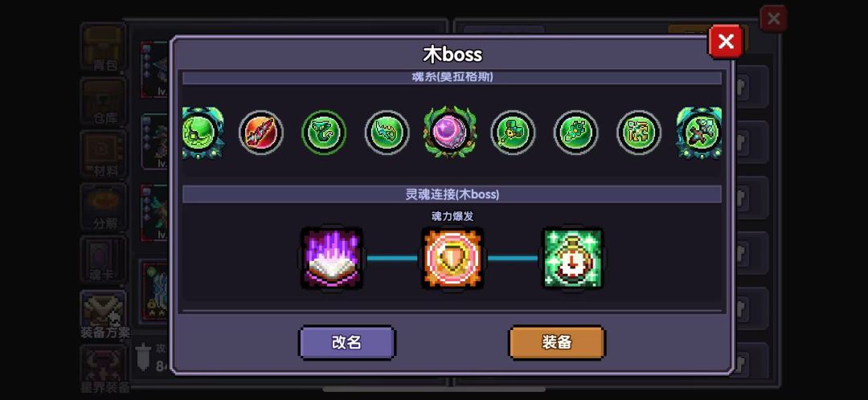Click the orange 装备 equip button
This screenshot has width=868, height=400.
pyautogui.click(x=557, y=342)
